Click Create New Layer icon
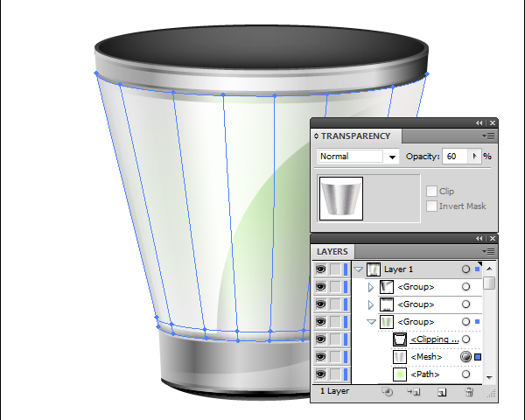Viewport: 525px width, 420px height. click(x=442, y=392)
